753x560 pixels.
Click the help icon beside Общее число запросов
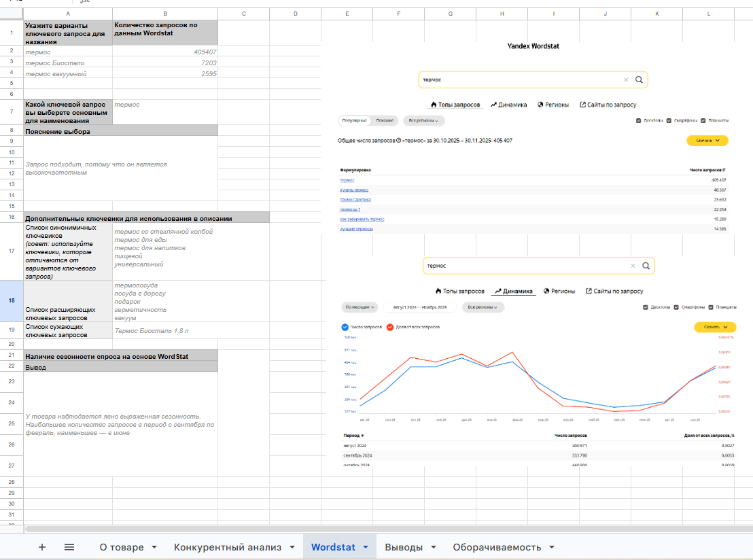pos(399,140)
